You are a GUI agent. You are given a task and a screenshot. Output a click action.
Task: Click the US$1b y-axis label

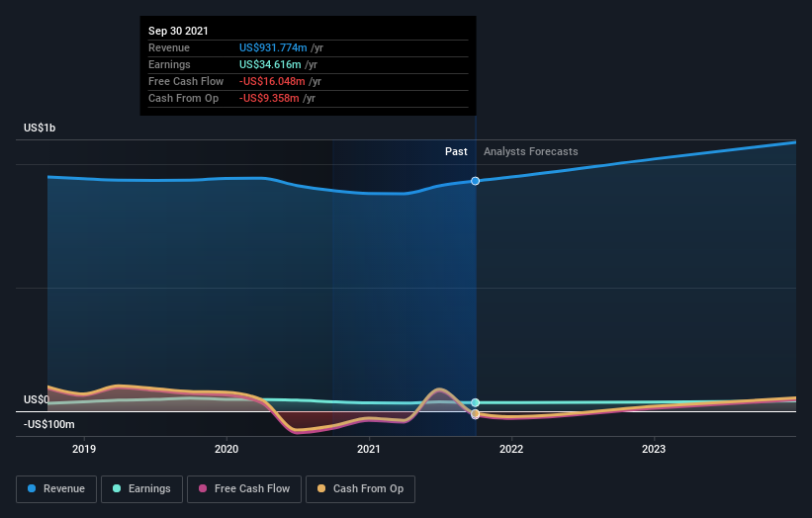click(40, 128)
